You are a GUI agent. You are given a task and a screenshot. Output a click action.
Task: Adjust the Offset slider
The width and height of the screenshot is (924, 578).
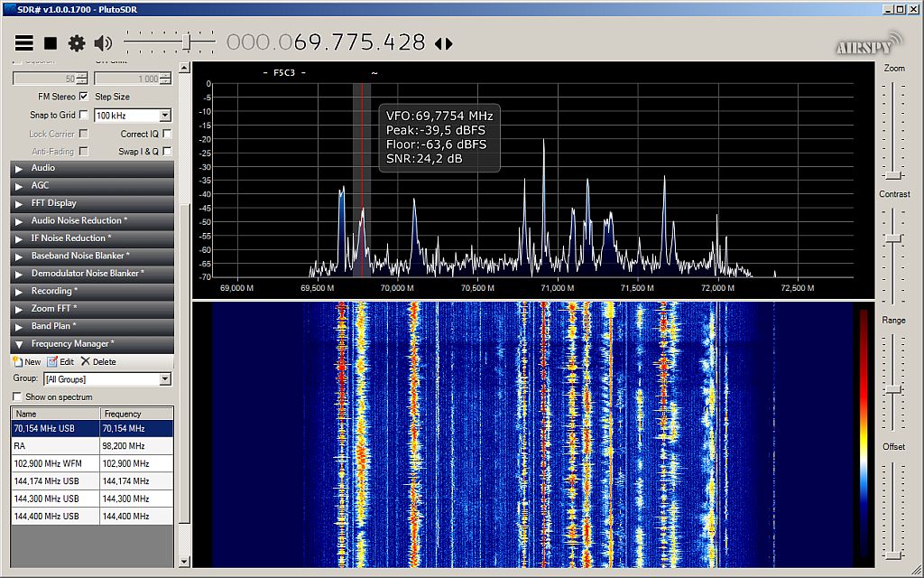(894, 555)
